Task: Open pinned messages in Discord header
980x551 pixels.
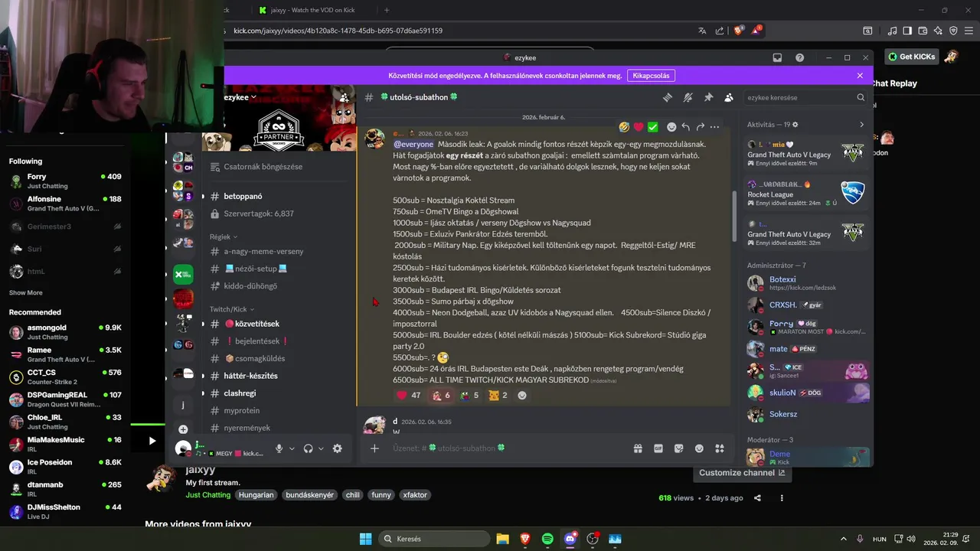Action: (x=708, y=97)
